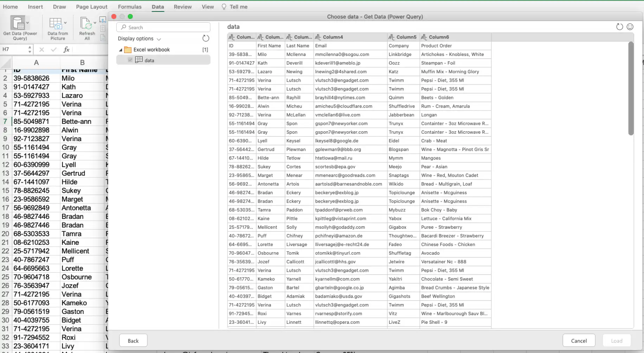The image size is (644, 353).
Task: Click Avocado cell in preview
Action: click(x=455, y=253)
